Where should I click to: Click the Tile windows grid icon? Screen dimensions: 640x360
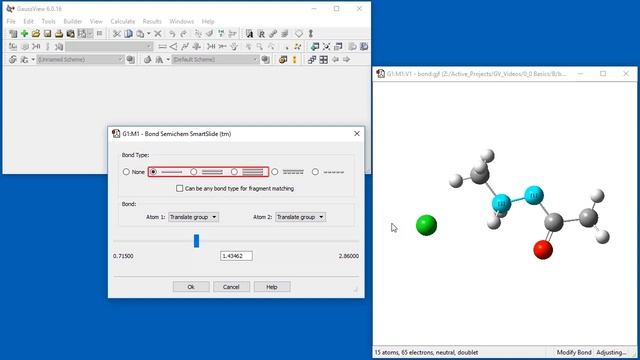tap(323, 60)
